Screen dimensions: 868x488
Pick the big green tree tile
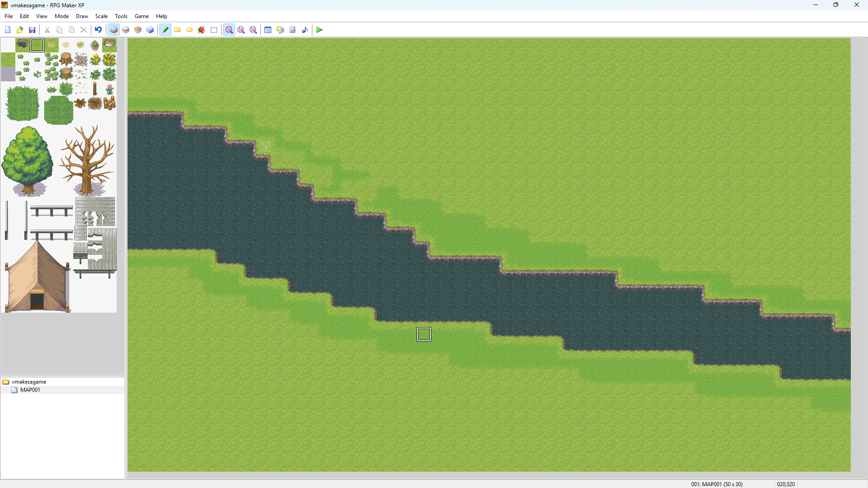click(x=28, y=161)
